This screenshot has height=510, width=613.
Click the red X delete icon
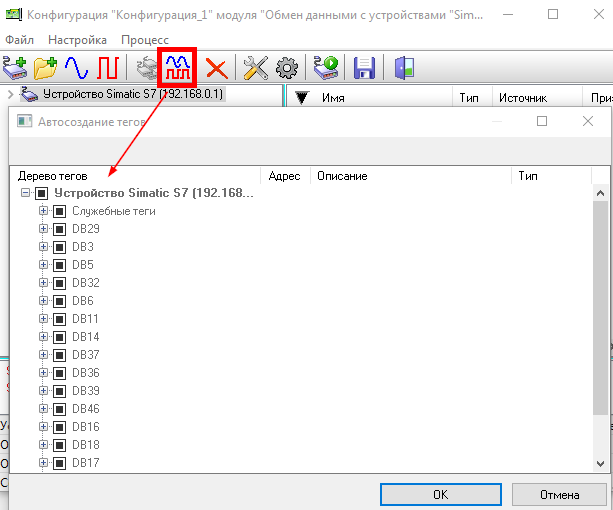point(216,68)
